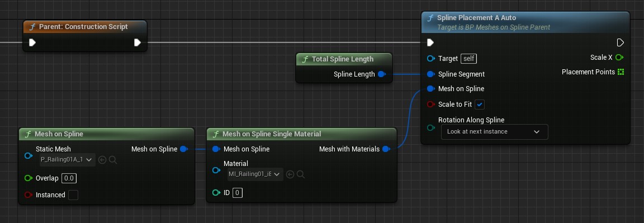644x223 pixels.
Task: Select the Total Spline Length node title
Action: click(343, 59)
